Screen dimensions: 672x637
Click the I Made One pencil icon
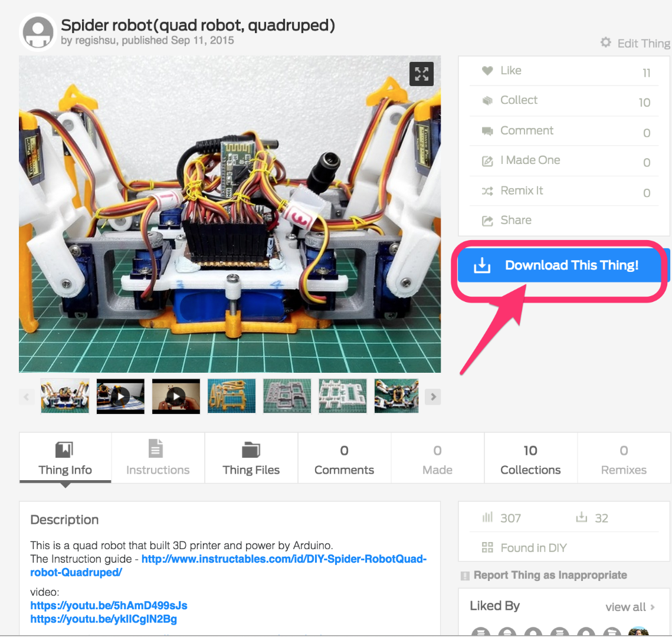click(x=487, y=160)
